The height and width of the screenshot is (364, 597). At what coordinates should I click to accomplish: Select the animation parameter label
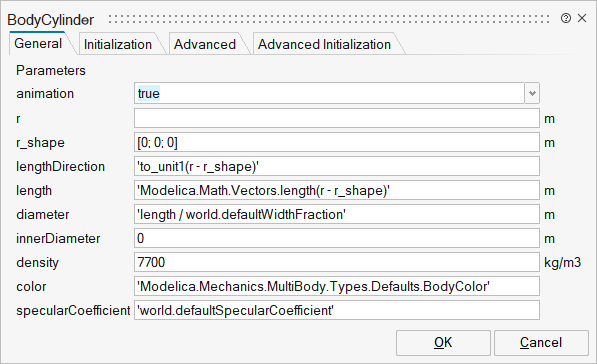(x=45, y=94)
